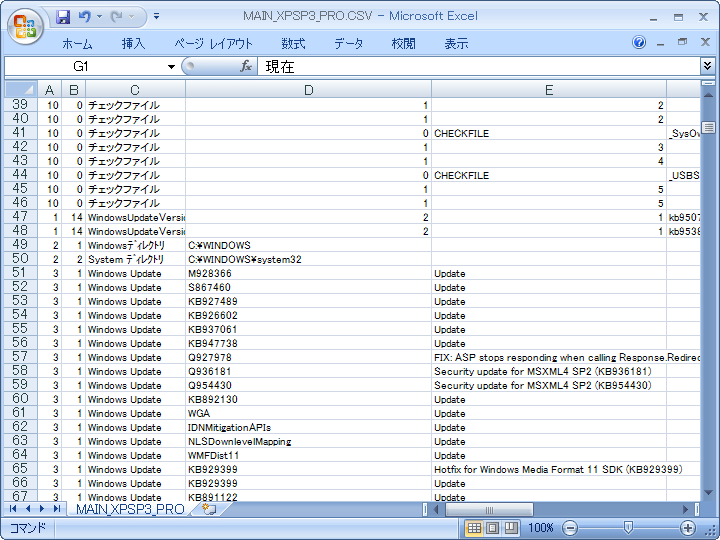The width and height of the screenshot is (720, 540).
Task: Click the Insert Function fx icon
Action: [x=246, y=67]
